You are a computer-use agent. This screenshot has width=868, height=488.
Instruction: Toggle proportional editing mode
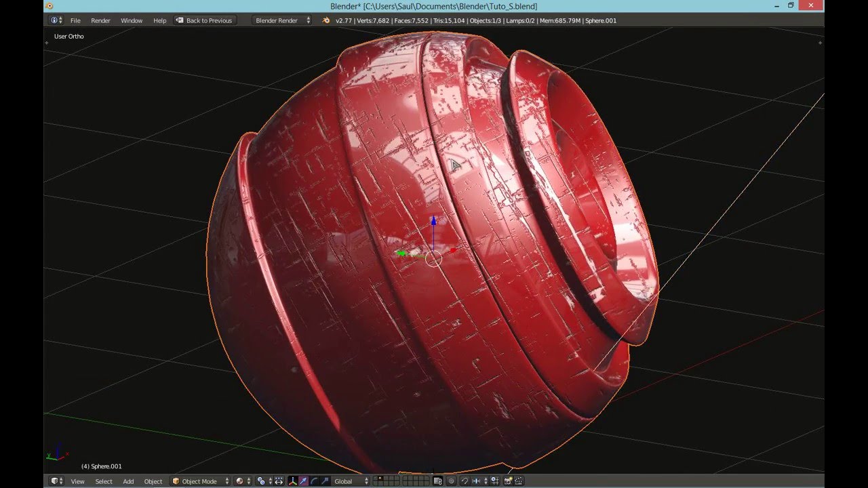tap(451, 481)
